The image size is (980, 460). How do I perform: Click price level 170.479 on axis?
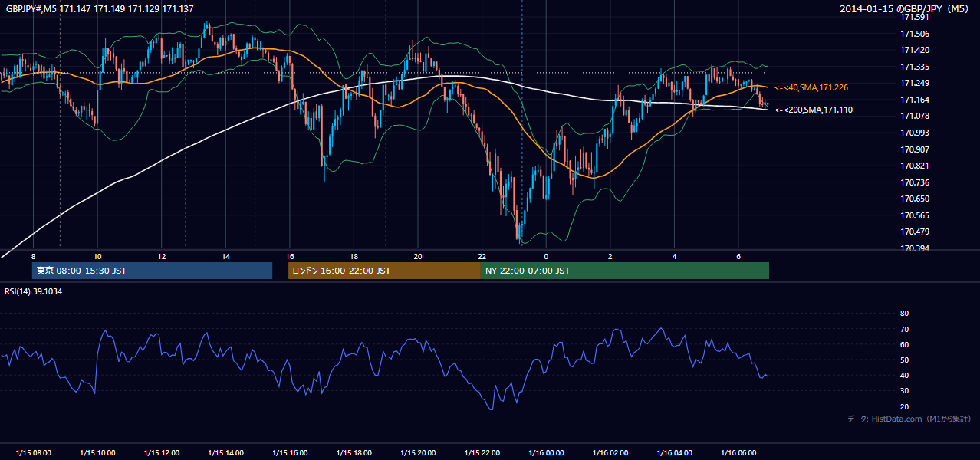[915, 232]
